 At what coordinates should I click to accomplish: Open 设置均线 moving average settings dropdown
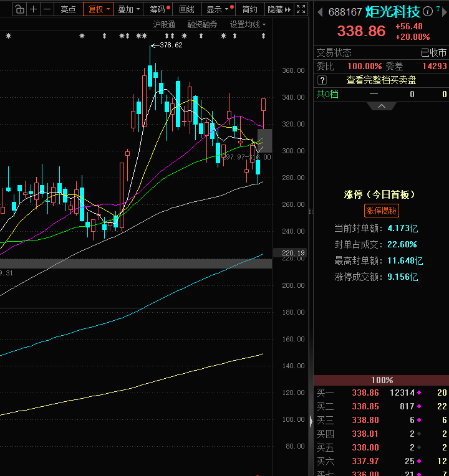(x=248, y=24)
